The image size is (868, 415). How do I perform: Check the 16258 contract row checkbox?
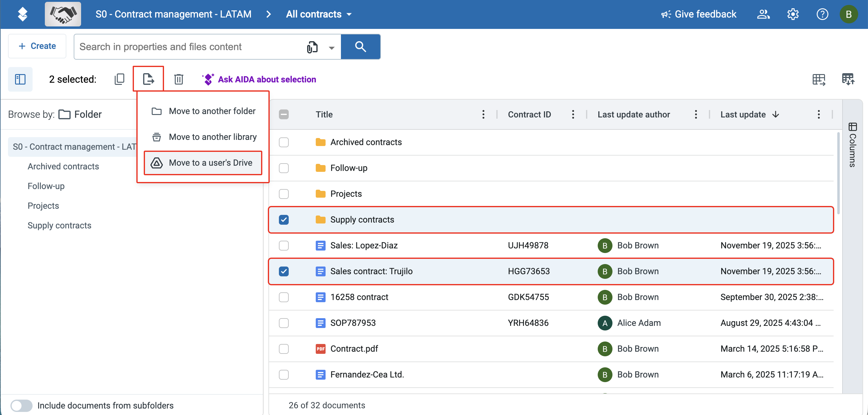pos(284,297)
